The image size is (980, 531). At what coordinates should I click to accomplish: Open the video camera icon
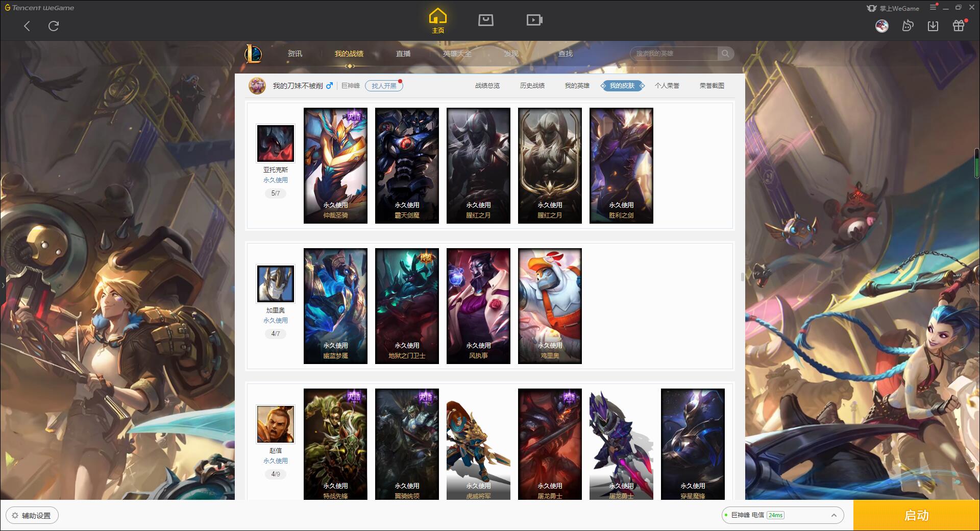point(534,20)
